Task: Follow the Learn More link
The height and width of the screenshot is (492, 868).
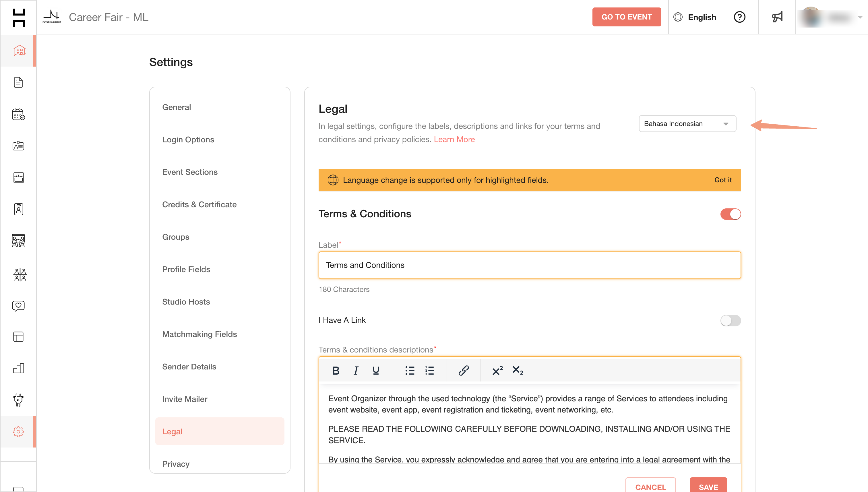Action: (454, 139)
